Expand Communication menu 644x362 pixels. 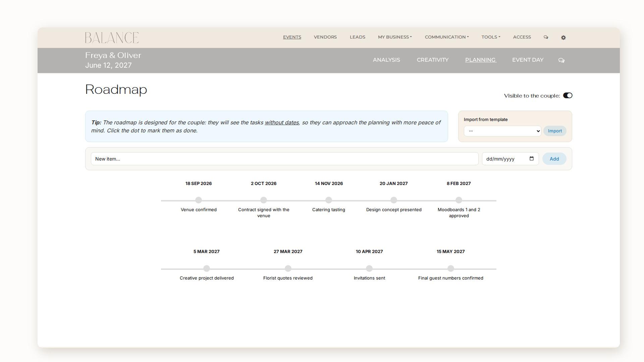click(x=447, y=37)
